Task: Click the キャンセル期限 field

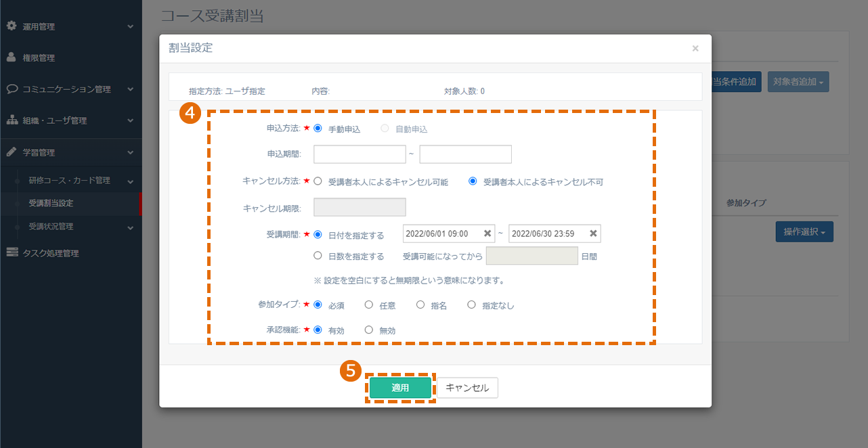Action: [x=360, y=208]
